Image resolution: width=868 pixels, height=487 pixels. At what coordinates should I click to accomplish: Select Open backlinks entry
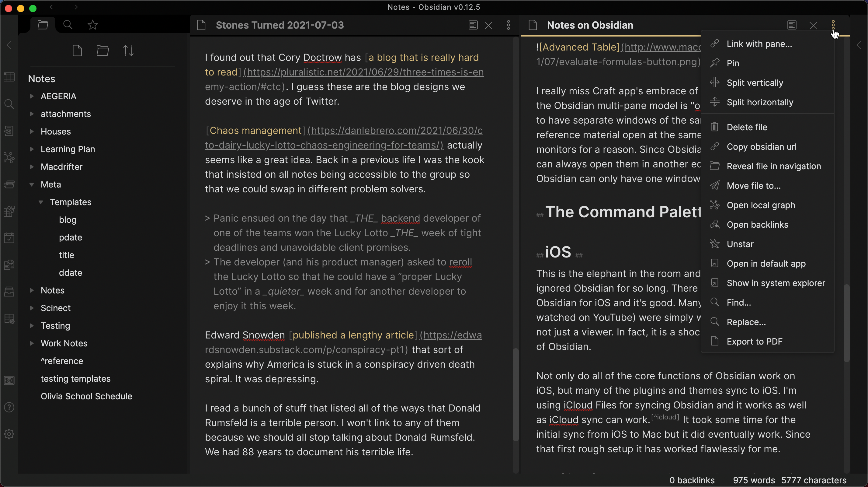pos(768,225)
